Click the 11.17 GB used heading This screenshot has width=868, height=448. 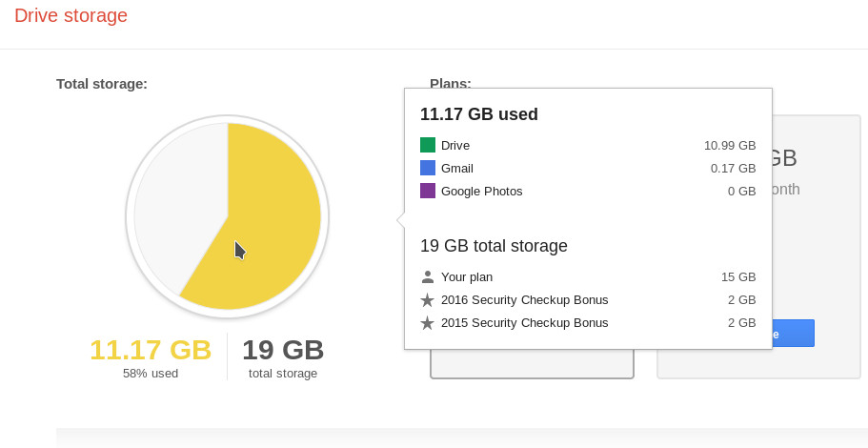click(x=479, y=114)
